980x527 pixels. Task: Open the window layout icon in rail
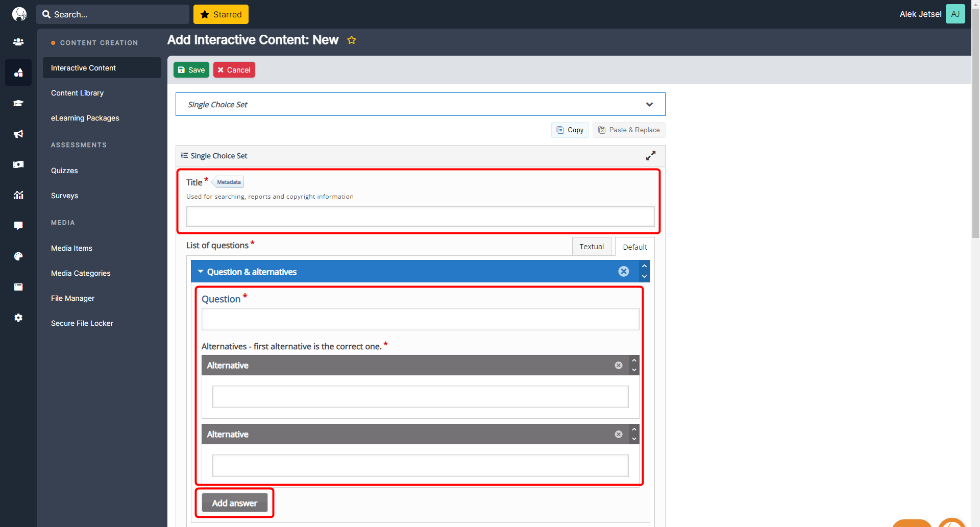pyautogui.click(x=18, y=287)
